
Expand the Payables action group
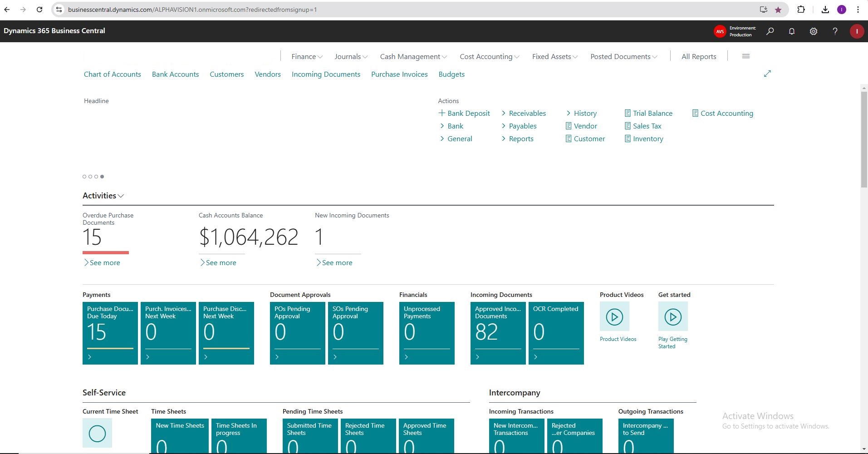519,126
